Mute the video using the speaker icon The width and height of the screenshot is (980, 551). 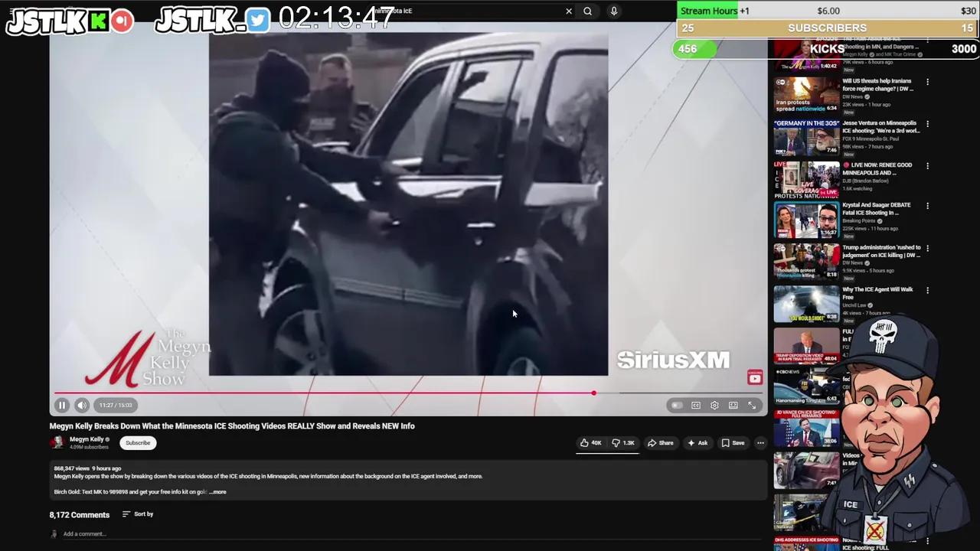(x=82, y=405)
